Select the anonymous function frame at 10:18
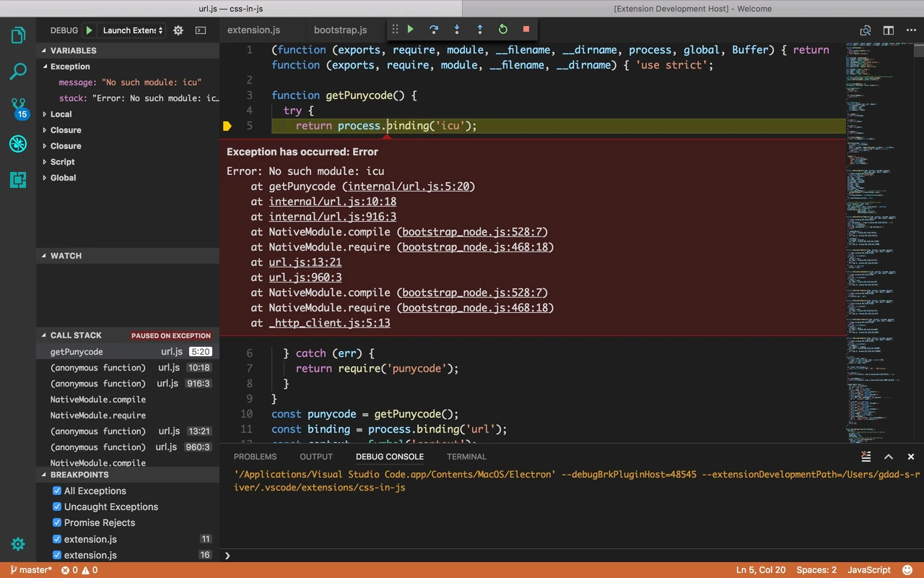Image resolution: width=924 pixels, height=578 pixels. (x=128, y=368)
